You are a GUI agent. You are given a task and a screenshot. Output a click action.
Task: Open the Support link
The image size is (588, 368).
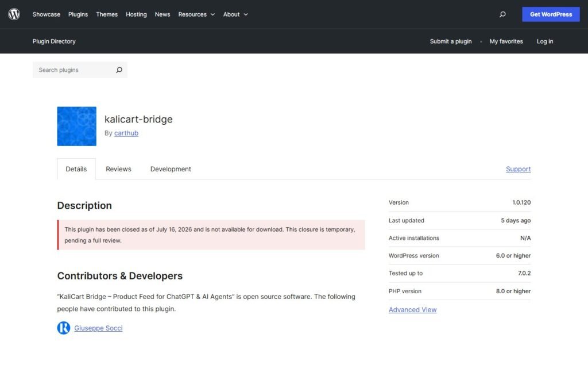click(519, 169)
